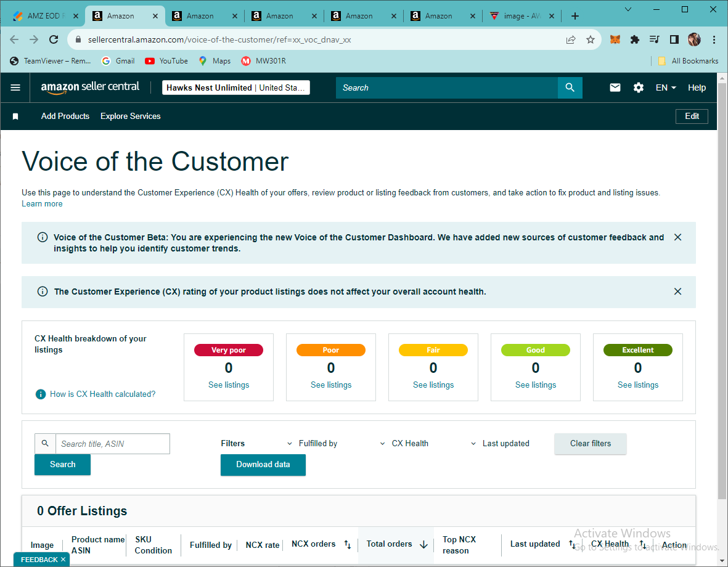See listings under Poor

click(331, 385)
